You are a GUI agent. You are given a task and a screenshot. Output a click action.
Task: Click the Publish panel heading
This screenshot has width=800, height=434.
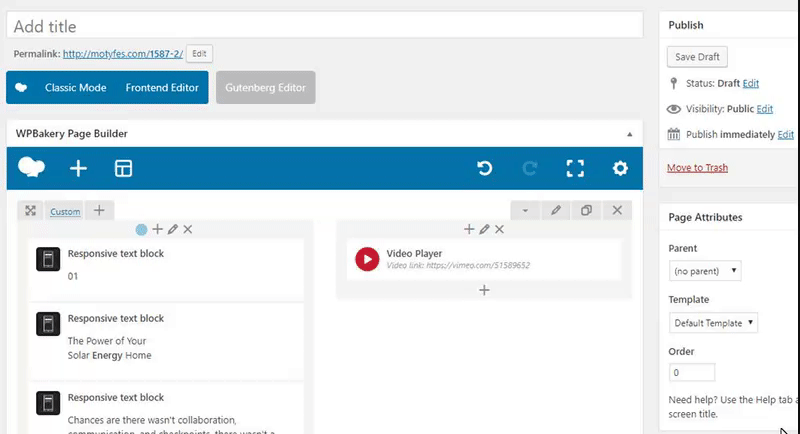(x=686, y=25)
